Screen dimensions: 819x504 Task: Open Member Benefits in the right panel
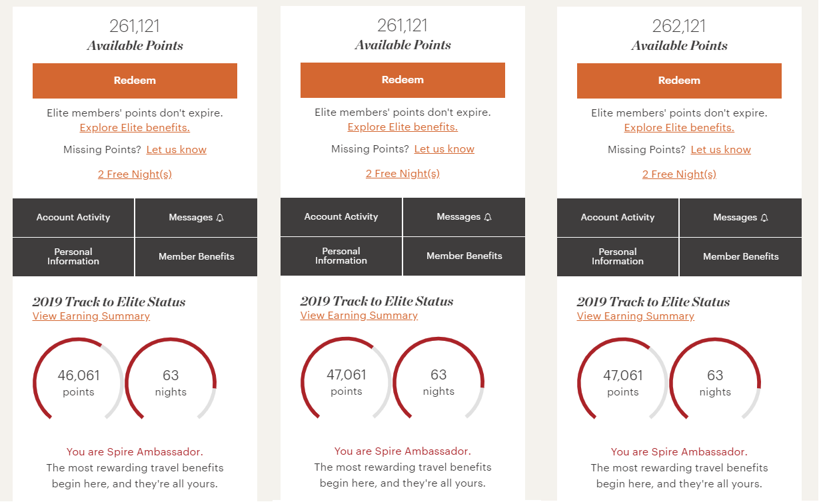click(741, 257)
